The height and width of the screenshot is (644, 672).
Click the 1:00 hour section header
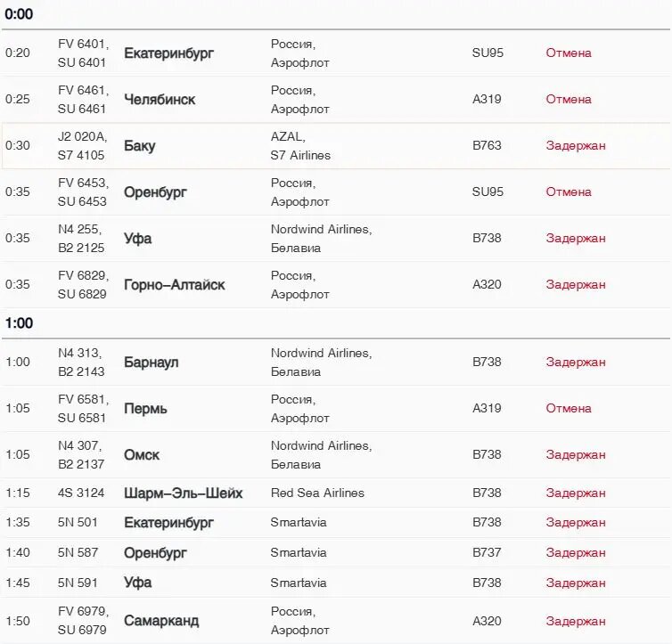pyautogui.click(x=19, y=322)
